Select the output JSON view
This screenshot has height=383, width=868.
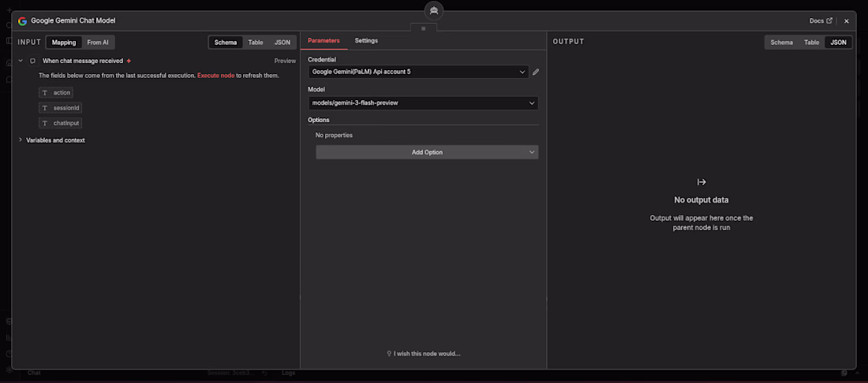[x=838, y=42]
